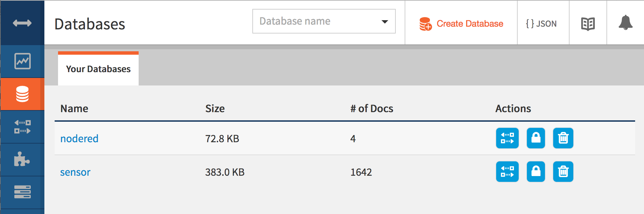The image size is (644, 214).
Task: Select the Databases stack icon in sidebar
Action: click(23, 94)
